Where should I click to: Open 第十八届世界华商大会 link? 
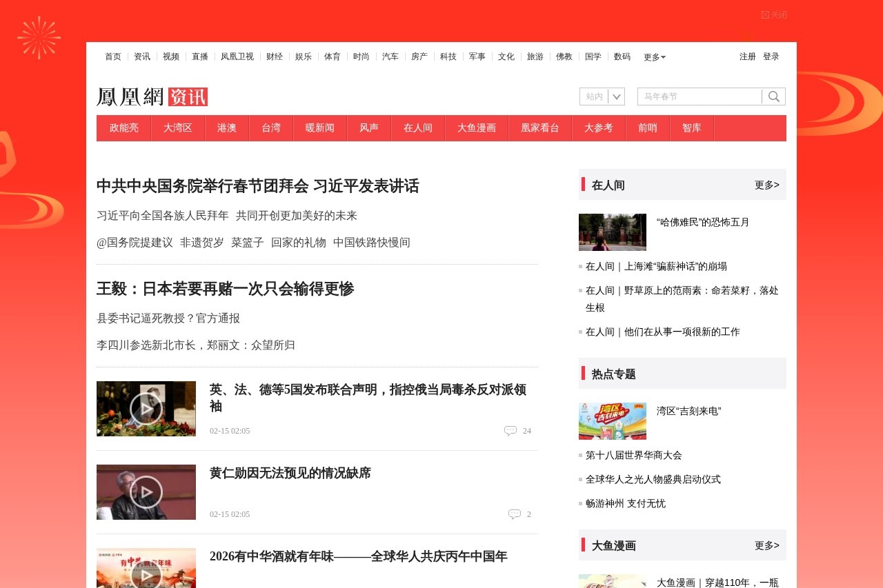pos(634,456)
